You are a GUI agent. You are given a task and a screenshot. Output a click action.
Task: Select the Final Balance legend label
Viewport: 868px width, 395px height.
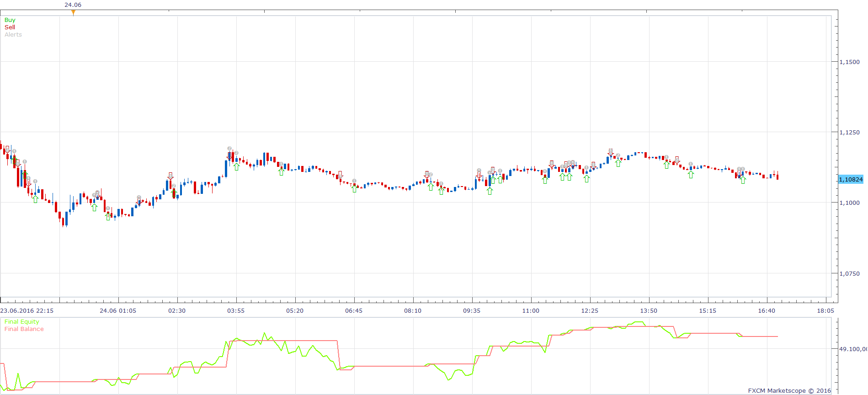pos(24,329)
